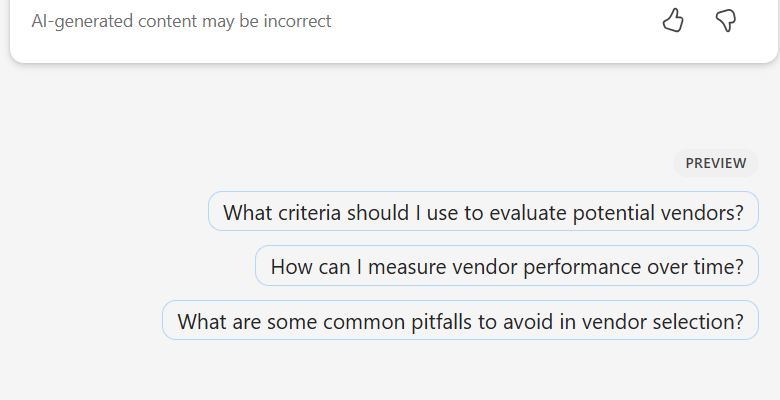Ask "What criteria should I use to evaluate potential vendors?"

[x=483, y=212]
